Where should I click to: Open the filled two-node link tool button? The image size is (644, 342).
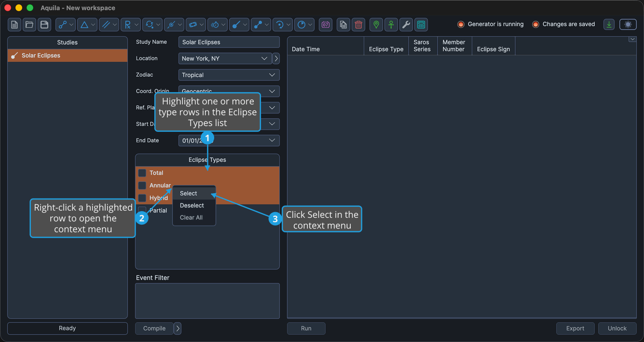[x=261, y=25]
